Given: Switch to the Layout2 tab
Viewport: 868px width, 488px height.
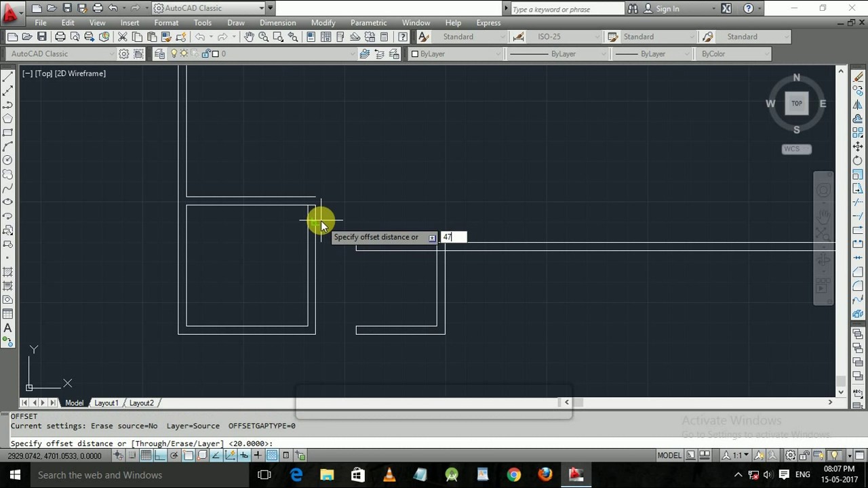Looking at the screenshot, I should click(x=141, y=403).
